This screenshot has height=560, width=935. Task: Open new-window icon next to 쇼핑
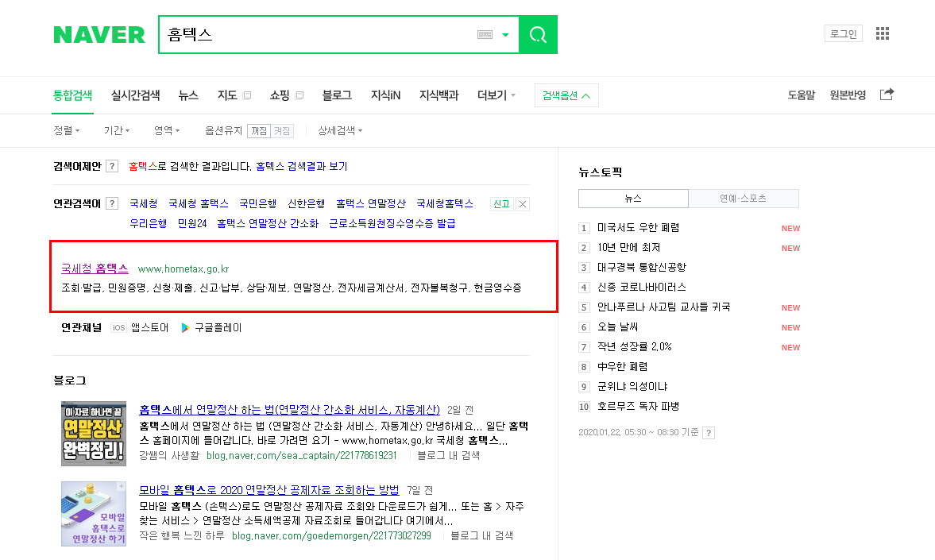[300, 95]
